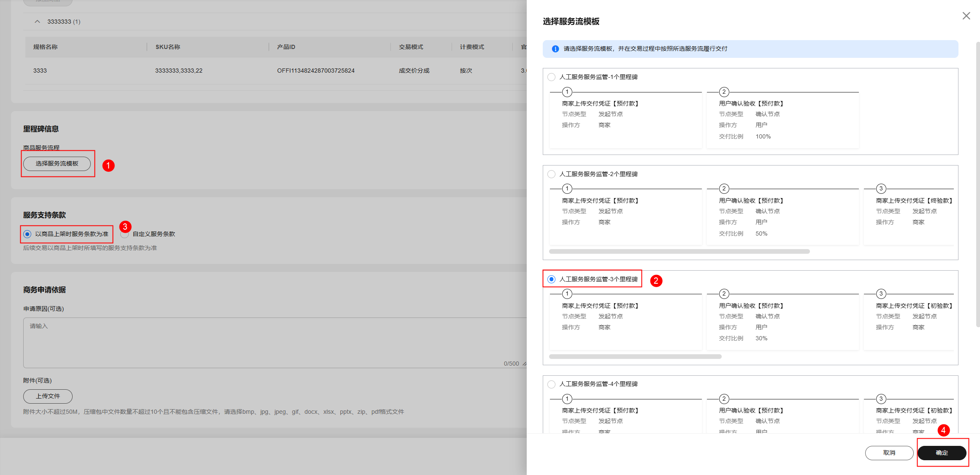Click step 2 circle in 4个里程碑 template

(724, 399)
